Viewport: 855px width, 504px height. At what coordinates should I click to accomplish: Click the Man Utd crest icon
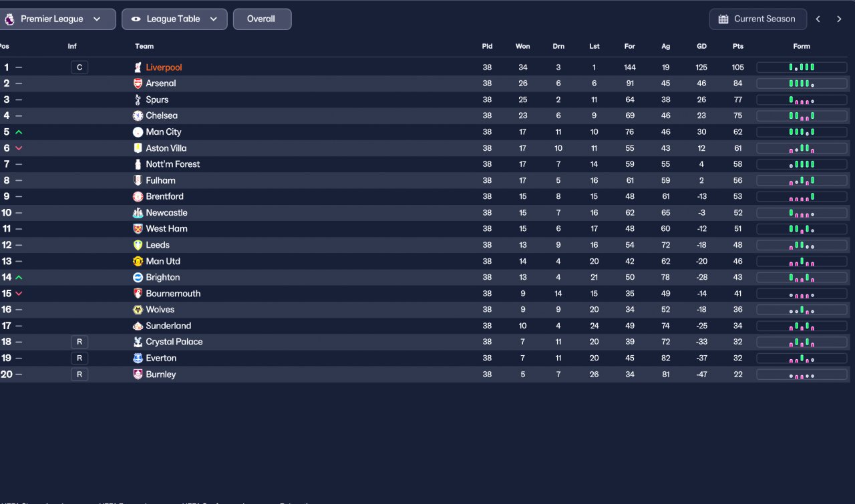click(138, 261)
